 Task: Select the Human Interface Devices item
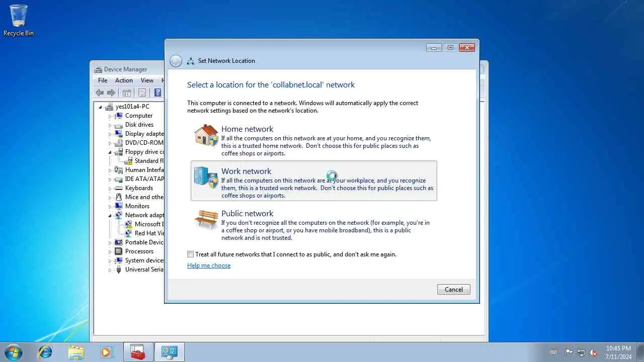coord(145,170)
